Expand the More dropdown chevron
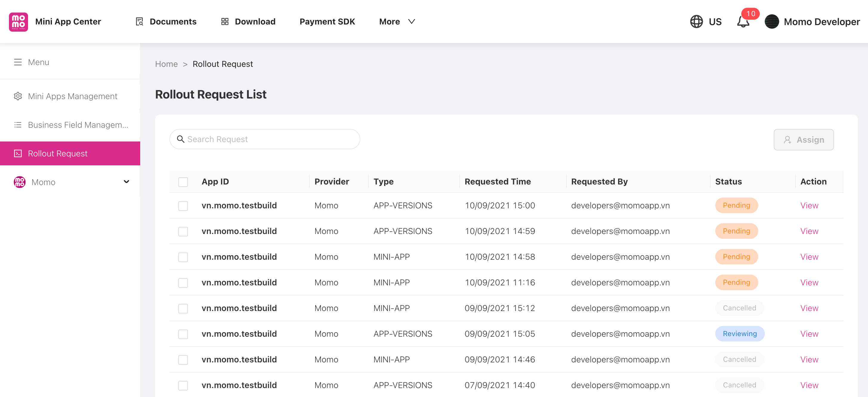 411,21
